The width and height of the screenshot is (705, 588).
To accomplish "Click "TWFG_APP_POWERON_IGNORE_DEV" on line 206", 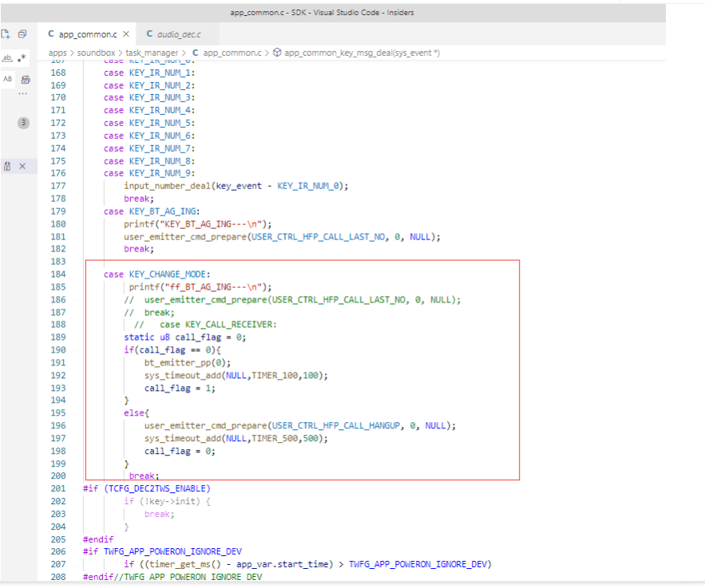I will [x=172, y=551].
